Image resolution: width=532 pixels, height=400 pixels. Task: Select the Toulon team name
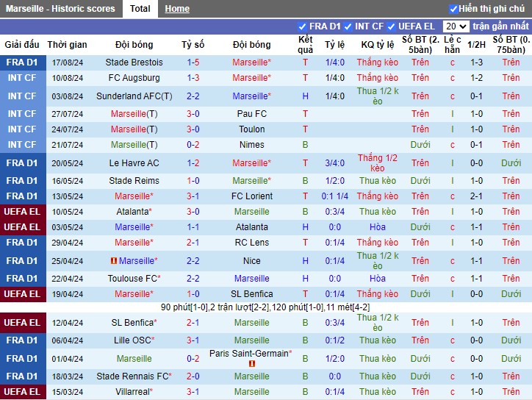tap(252, 129)
